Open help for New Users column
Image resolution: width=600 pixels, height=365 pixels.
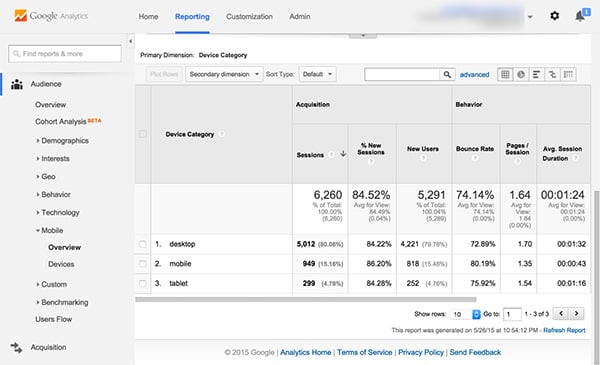pyautogui.click(x=423, y=158)
